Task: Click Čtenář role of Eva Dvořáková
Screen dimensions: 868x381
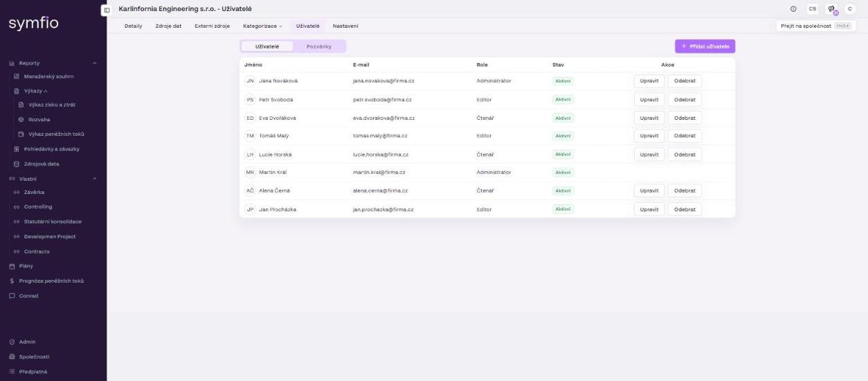Action: pos(485,118)
